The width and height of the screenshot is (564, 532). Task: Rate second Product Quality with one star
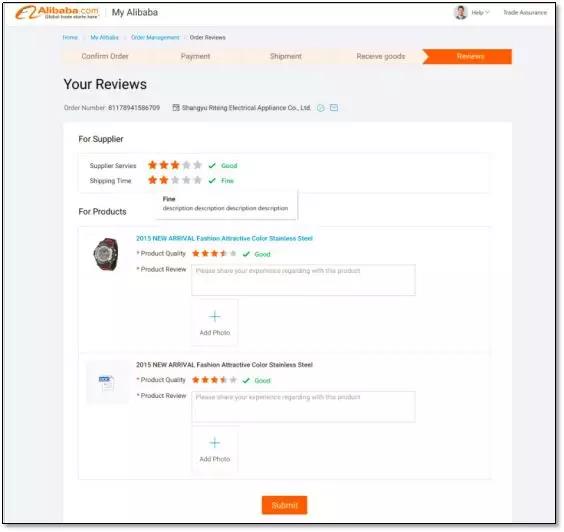(196, 380)
